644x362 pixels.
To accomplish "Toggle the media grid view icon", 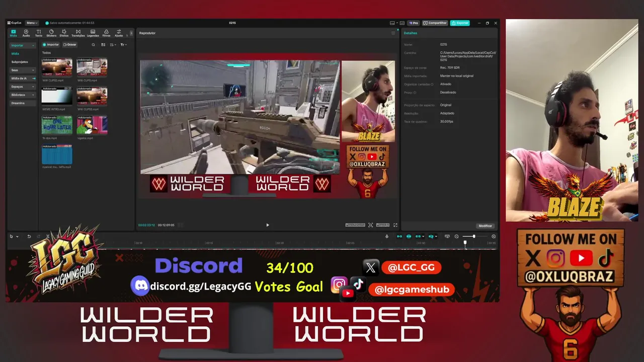I will (x=103, y=45).
